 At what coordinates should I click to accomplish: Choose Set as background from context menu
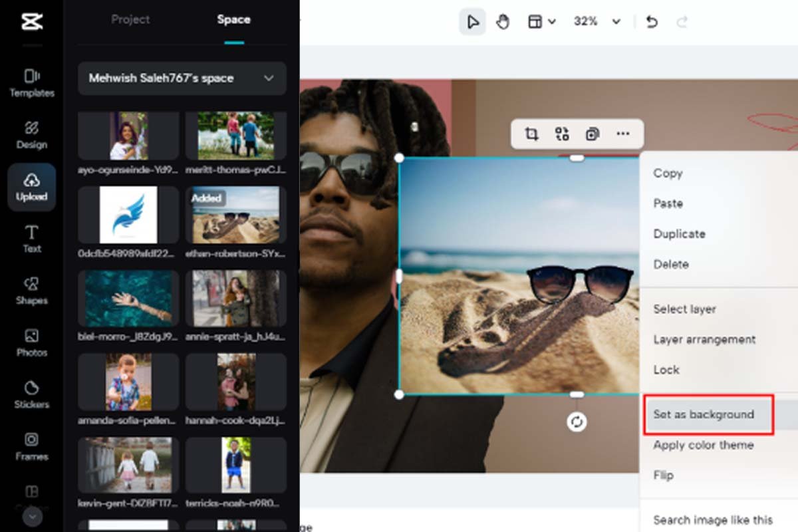point(704,414)
